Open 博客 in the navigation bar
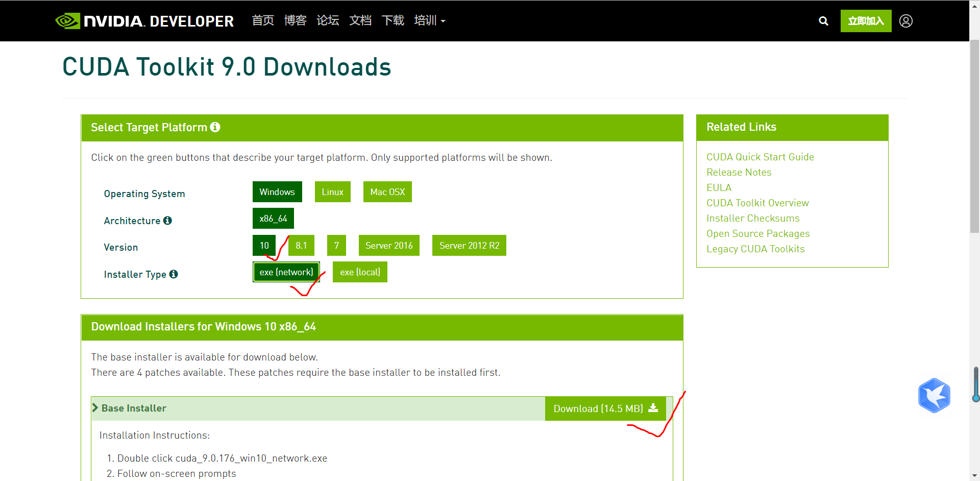Viewport: 980px width, 481px height. point(296,20)
